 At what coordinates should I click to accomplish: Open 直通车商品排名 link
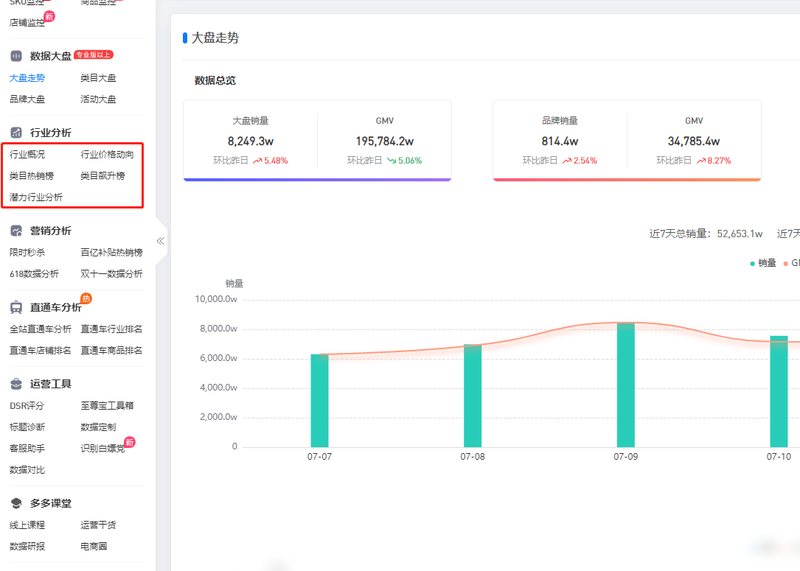112,351
